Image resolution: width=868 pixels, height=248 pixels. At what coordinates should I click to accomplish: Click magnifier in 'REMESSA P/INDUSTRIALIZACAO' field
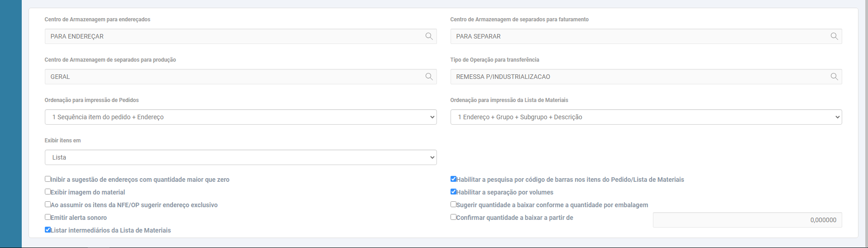coord(834,77)
